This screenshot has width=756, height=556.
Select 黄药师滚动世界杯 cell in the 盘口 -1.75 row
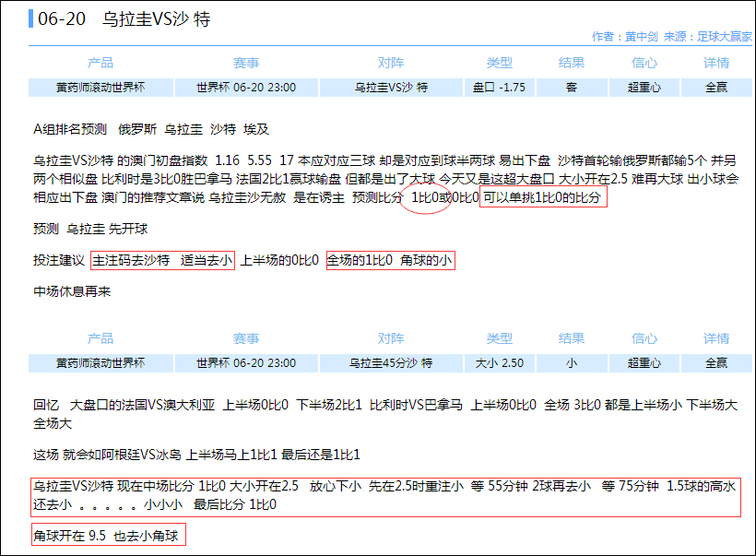(100, 88)
